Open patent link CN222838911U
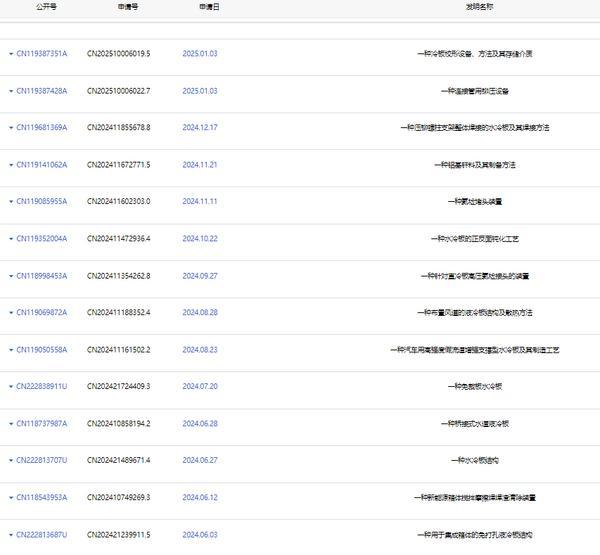The height and width of the screenshot is (555, 600). click(x=42, y=387)
